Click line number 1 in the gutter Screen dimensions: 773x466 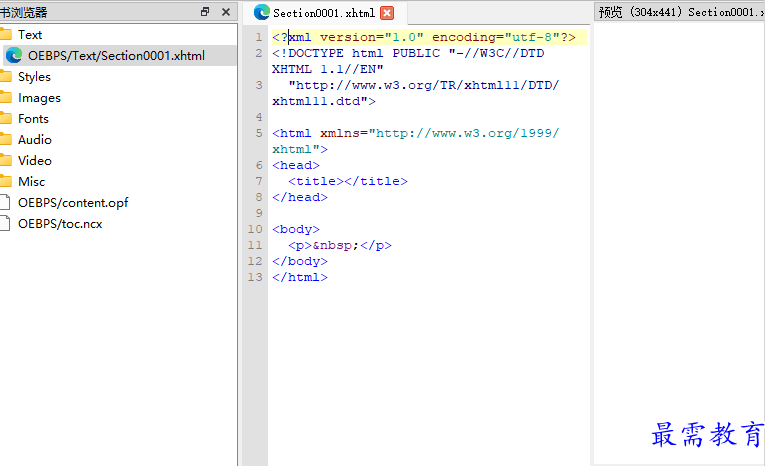(259, 37)
